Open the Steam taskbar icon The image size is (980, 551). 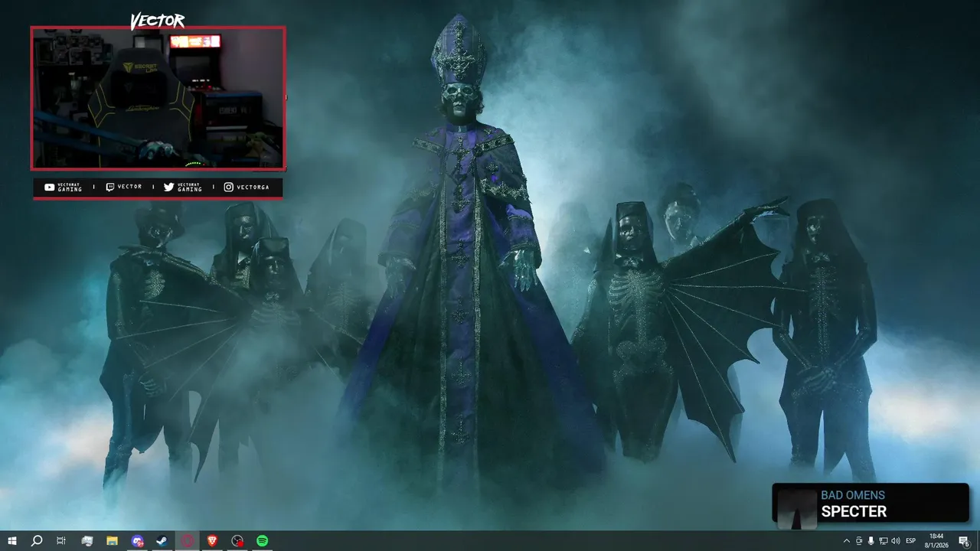click(x=162, y=541)
